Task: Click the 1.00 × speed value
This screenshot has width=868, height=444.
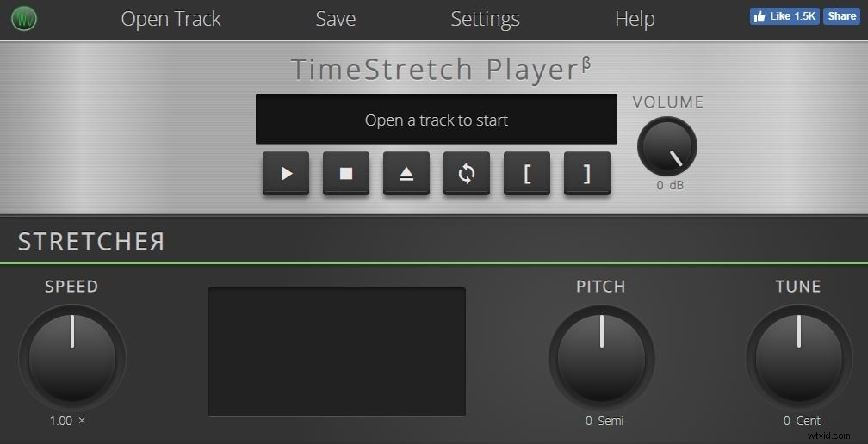Action: click(67, 421)
